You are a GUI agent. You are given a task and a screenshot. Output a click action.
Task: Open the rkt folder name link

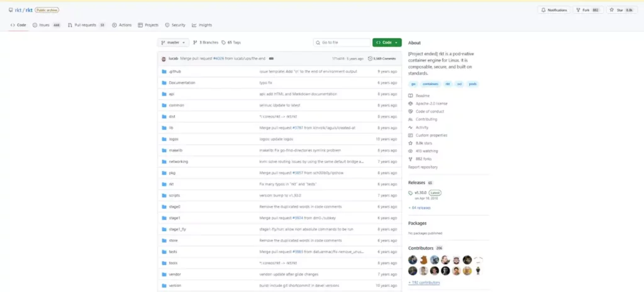pyautogui.click(x=171, y=184)
